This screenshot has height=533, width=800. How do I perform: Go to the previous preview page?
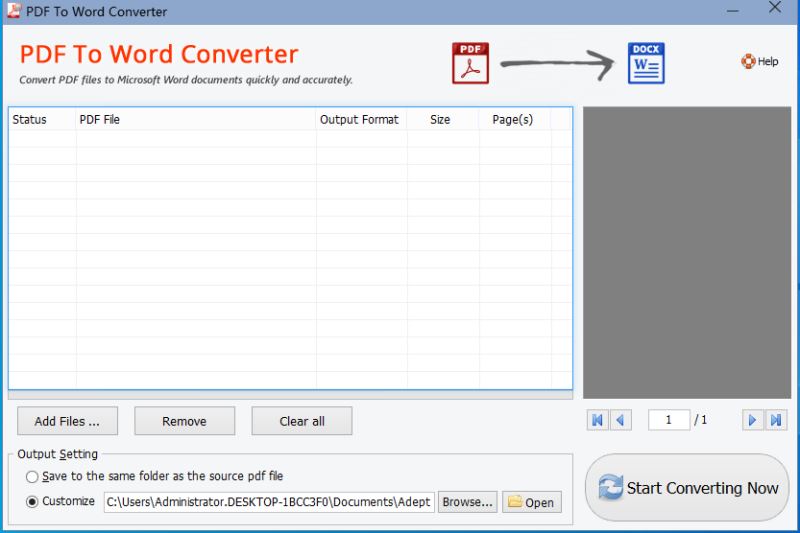coord(620,420)
